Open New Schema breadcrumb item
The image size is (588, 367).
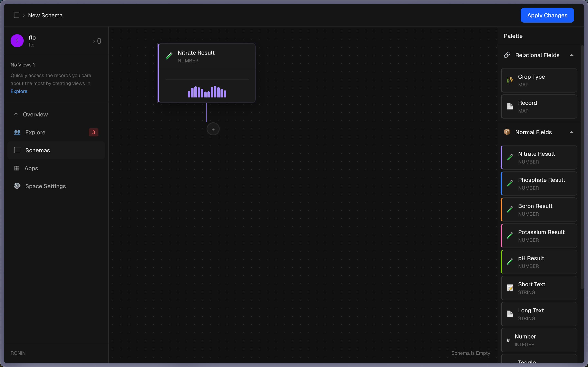[45, 15]
